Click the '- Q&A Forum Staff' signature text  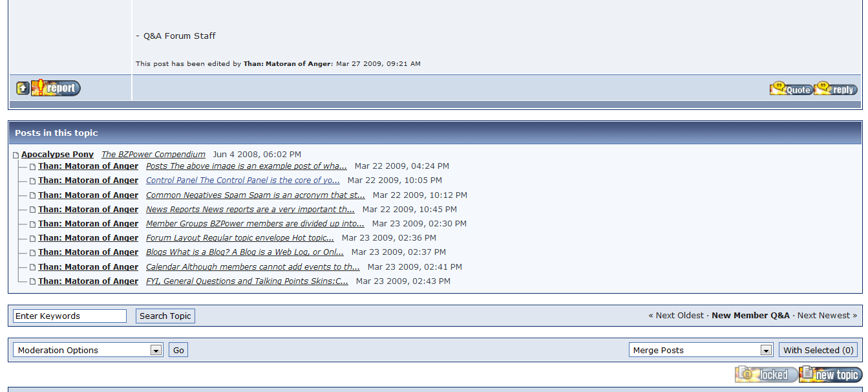[176, 36]
